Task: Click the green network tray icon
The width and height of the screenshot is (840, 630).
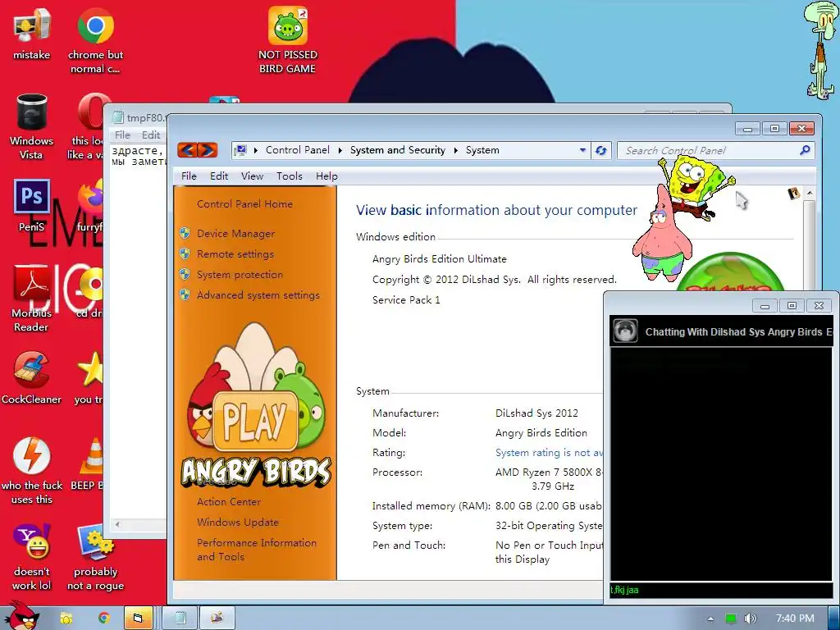Action: (731, 619)
